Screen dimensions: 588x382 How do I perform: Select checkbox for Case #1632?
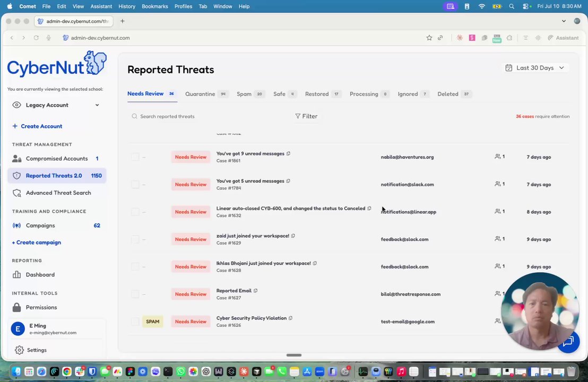coord(135,212)
